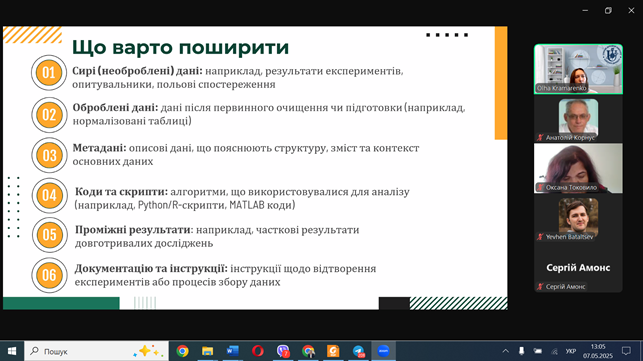Select Yevhen Bataltsev's participant tile
The height and width of the screenshot is (361, 643).
pyautogui.click(x=578, y=218)
